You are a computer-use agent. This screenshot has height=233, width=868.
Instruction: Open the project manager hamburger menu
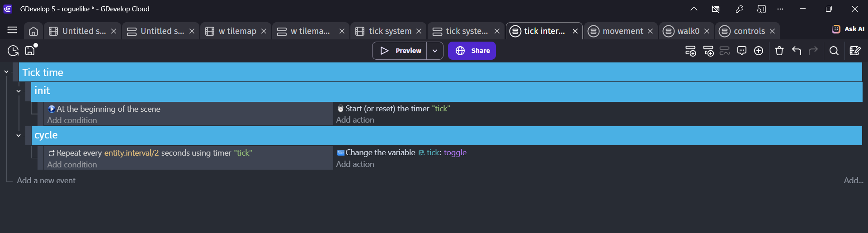coord(12,30)
